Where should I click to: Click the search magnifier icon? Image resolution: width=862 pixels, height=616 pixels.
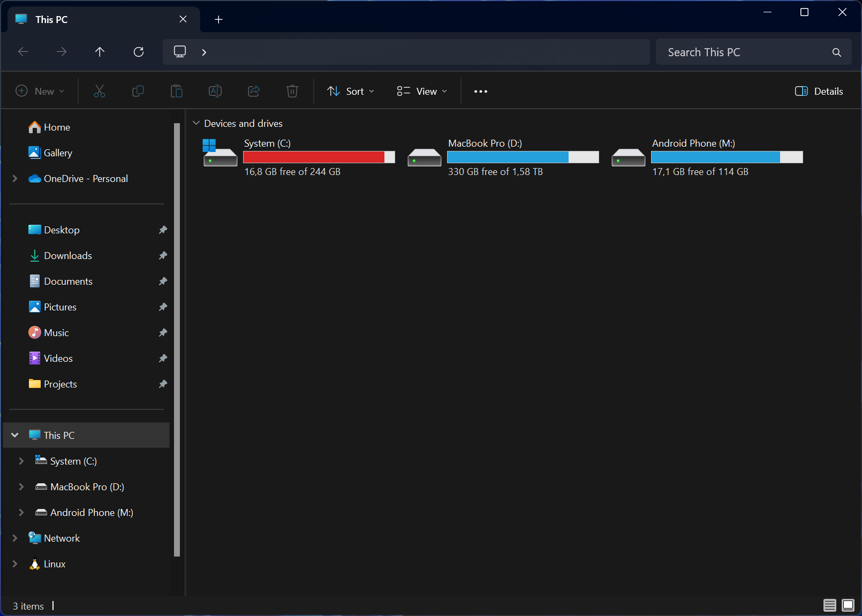click(837, 52)
